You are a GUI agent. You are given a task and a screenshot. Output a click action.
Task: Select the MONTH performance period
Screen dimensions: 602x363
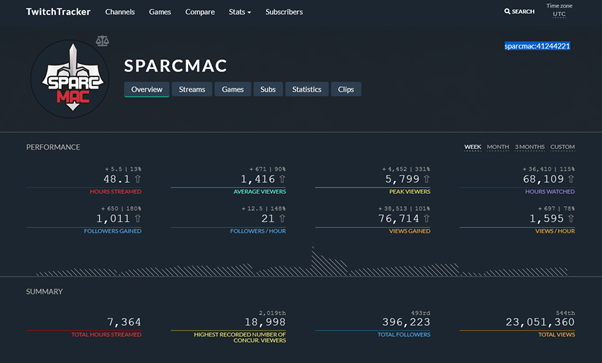[x=498, y=147]
